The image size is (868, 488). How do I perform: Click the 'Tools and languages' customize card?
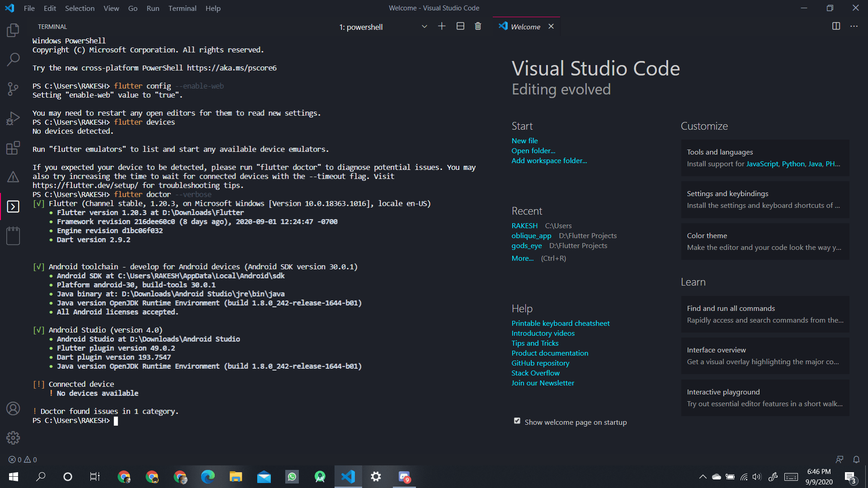(x=765, y=158)
